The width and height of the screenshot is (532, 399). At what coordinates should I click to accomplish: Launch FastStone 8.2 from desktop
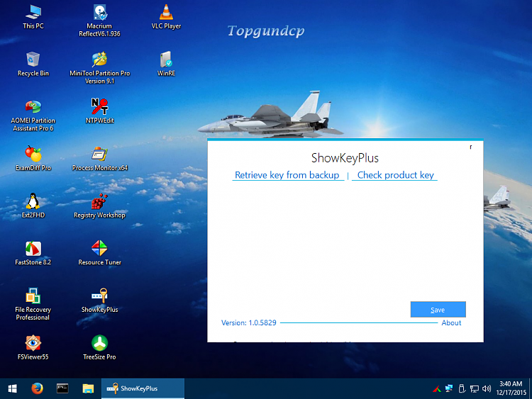(33, 253)
